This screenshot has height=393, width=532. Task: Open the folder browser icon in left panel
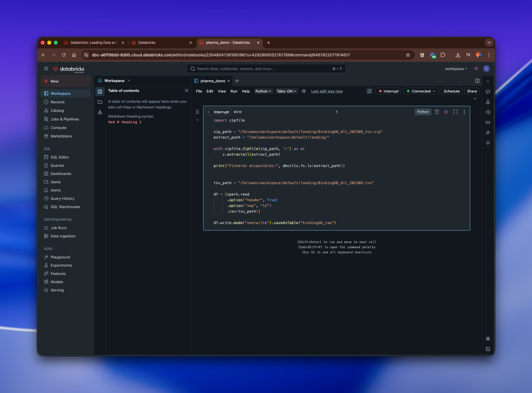[100, 102]
